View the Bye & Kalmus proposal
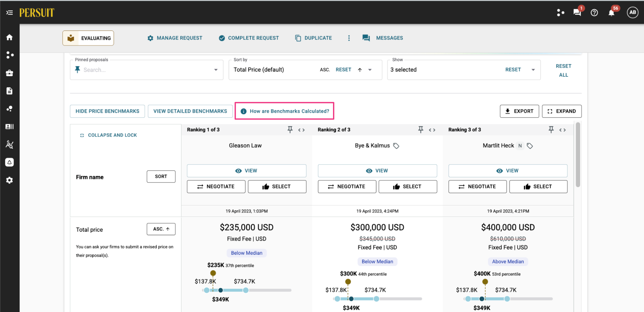This screenshot has width=644, height=312. 377,171
